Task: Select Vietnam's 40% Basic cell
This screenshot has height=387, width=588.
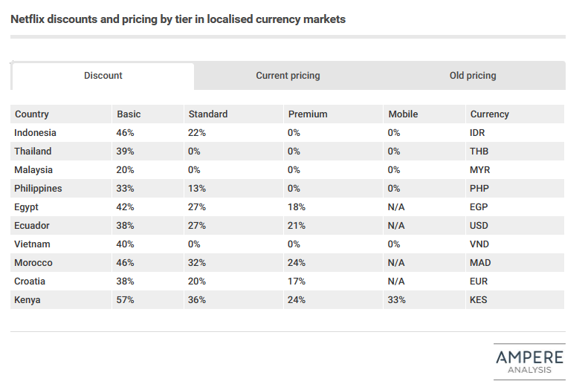Action: coord(148,244)
